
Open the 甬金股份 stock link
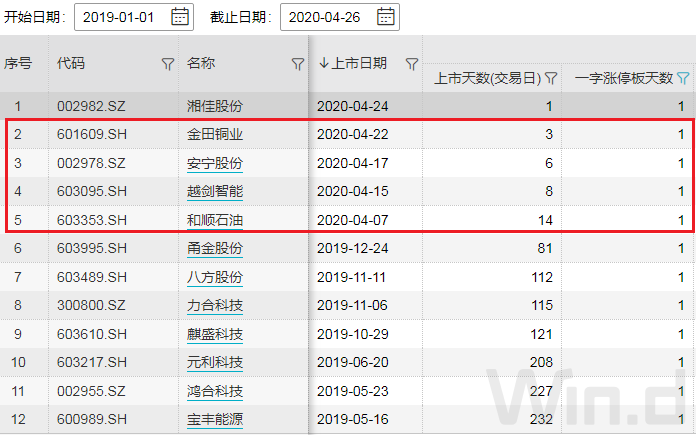(x=215, y=248)
